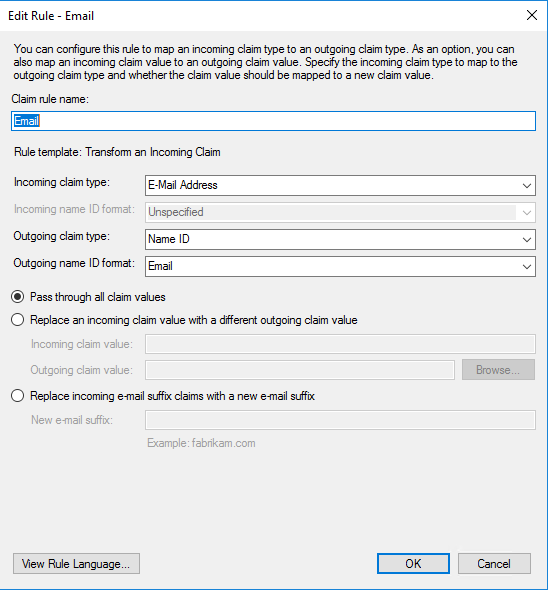Confirm changes with the OK button
Screen dimensions: 548x590
point(413,564)
